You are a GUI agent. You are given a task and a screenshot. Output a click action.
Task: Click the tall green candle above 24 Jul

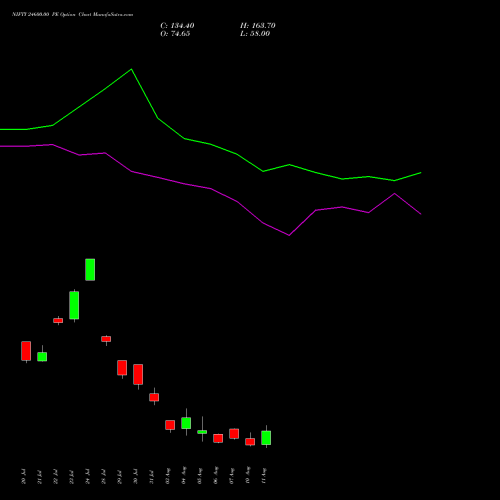(90, 270)
